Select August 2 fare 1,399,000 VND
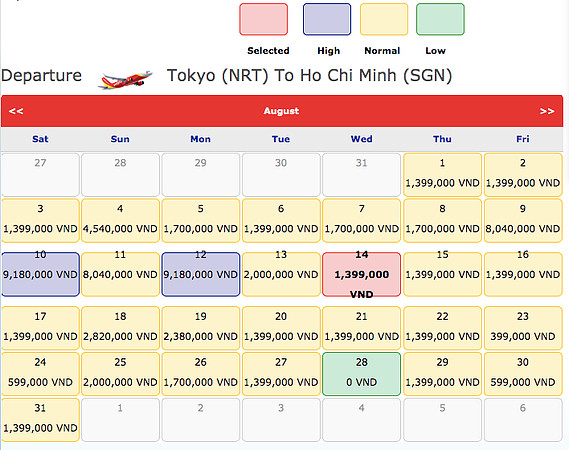This screenshot has width=569, height=450. 523,175
